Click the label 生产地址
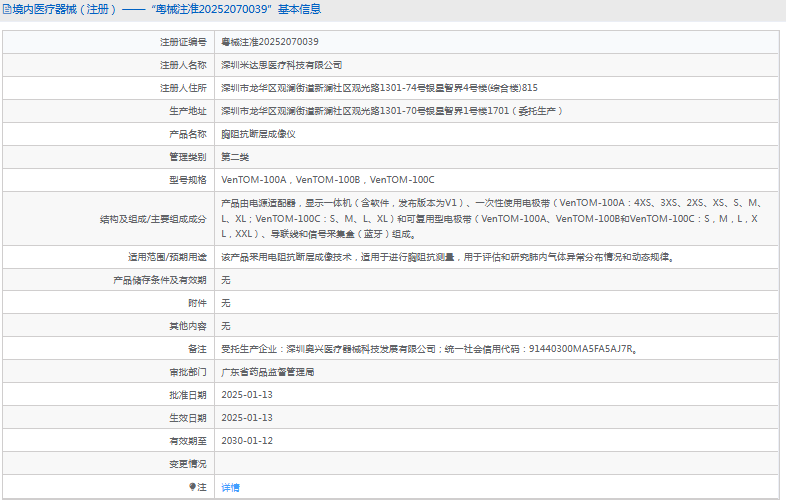Viewport: 786px width, 504px height. [187, 111]
